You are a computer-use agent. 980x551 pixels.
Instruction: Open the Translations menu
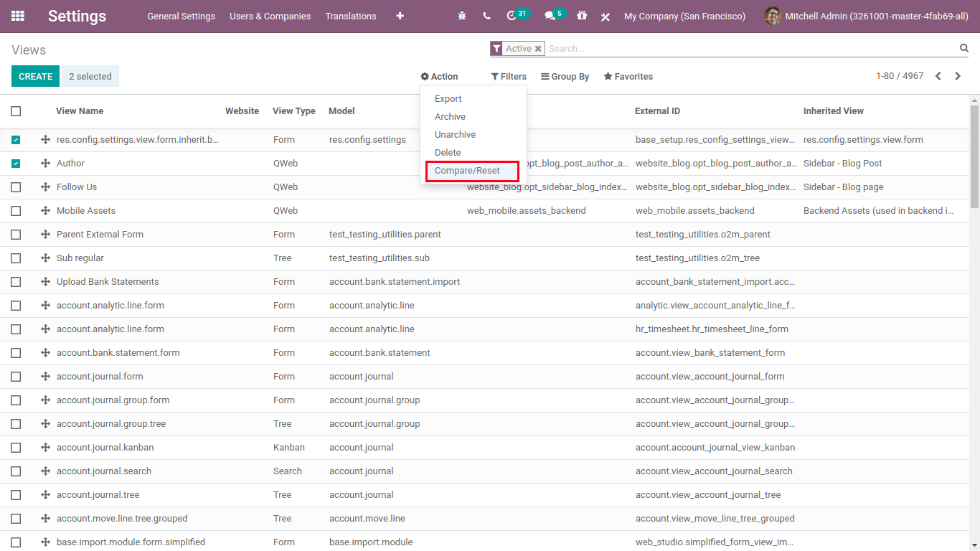[x=351, y=16]
